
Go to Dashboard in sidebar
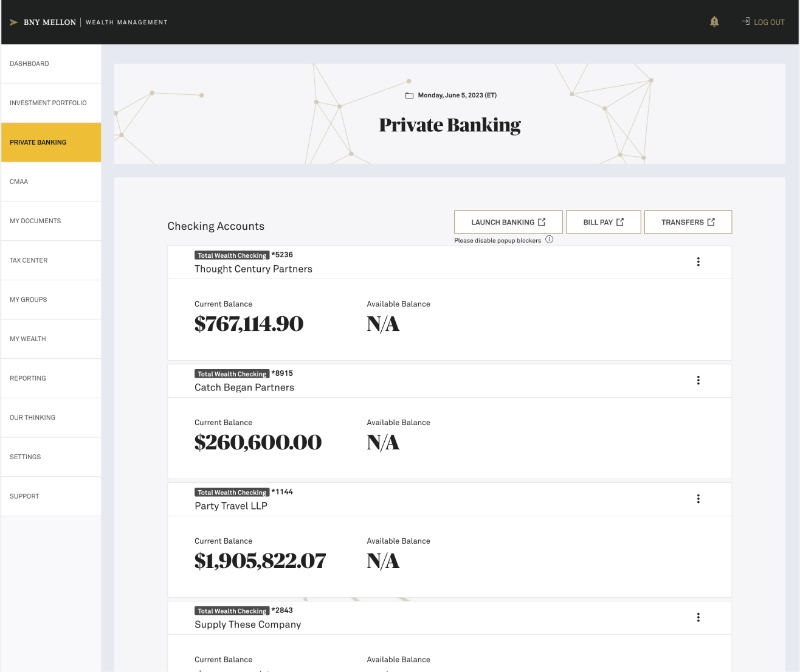[x=51, y=64]
